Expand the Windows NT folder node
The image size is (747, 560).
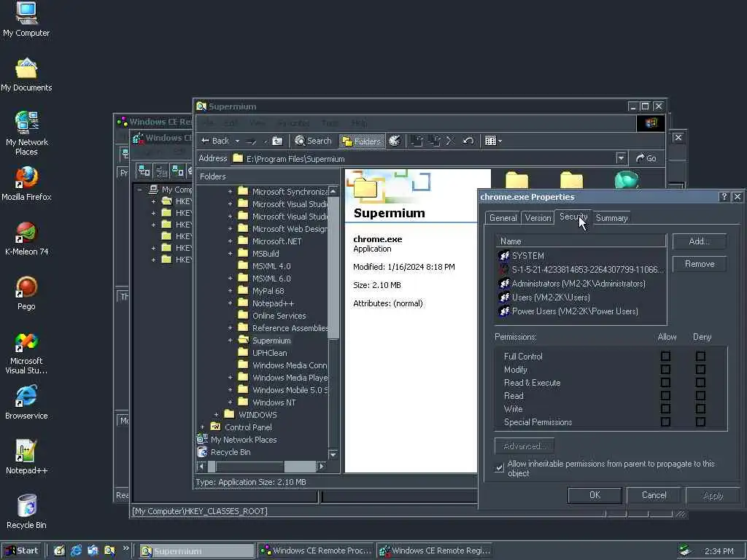[x=230, y=402]
